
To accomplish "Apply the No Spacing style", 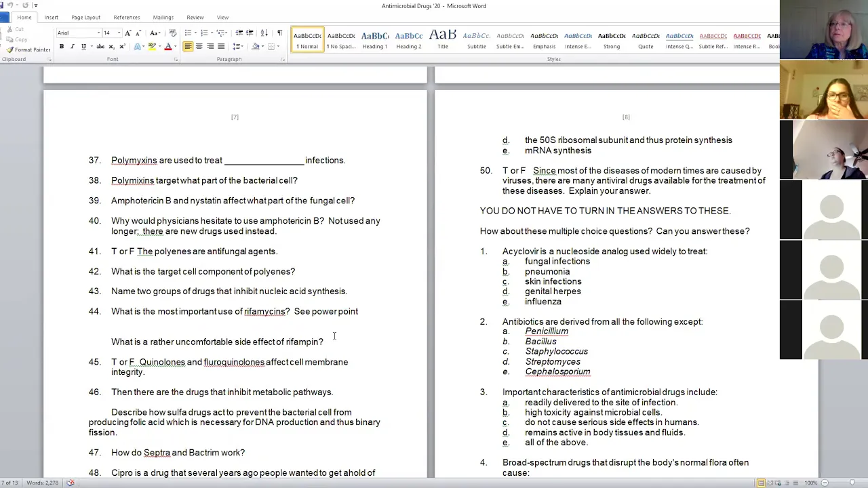I will tap(341, 39).
